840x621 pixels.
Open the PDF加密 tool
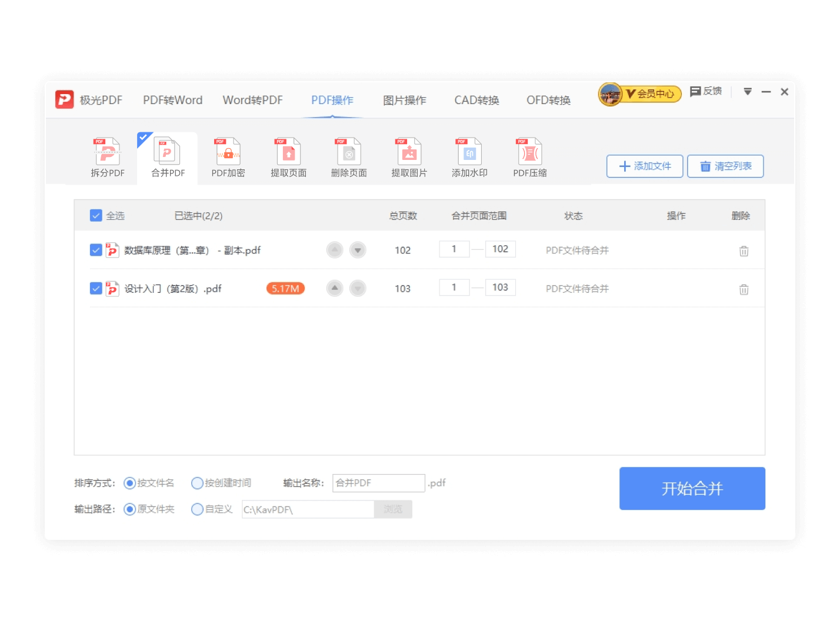pos(228,156)
